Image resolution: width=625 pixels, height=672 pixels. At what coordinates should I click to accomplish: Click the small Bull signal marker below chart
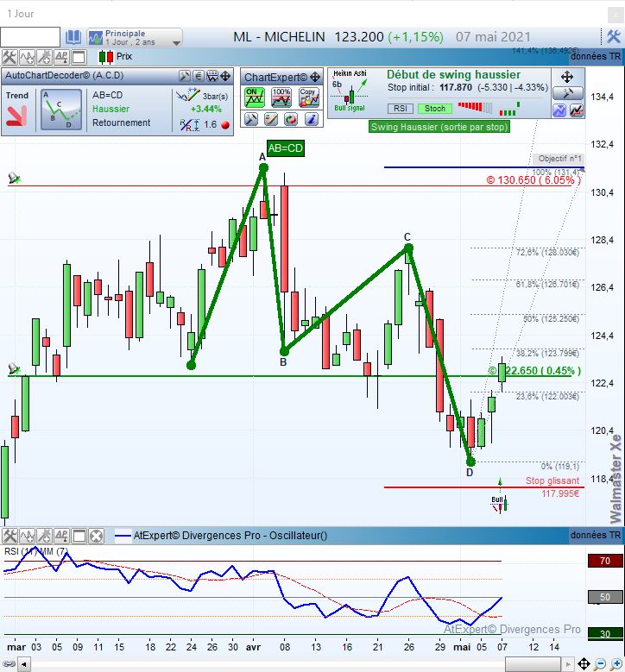[499, 504]
